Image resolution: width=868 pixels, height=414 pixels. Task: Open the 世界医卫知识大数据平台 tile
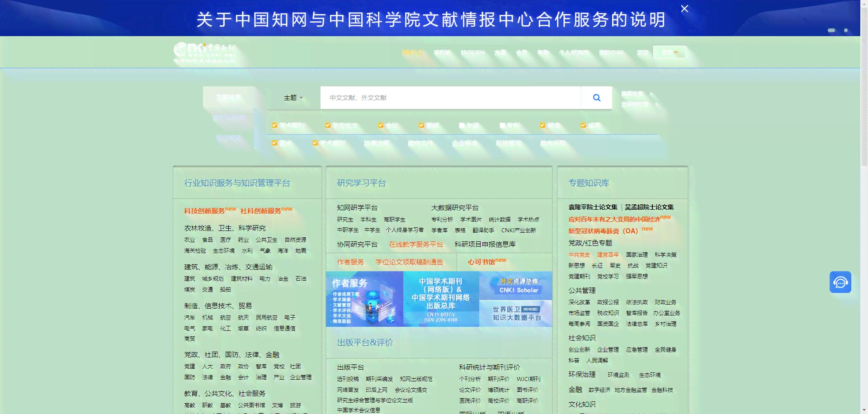(516, 314)
